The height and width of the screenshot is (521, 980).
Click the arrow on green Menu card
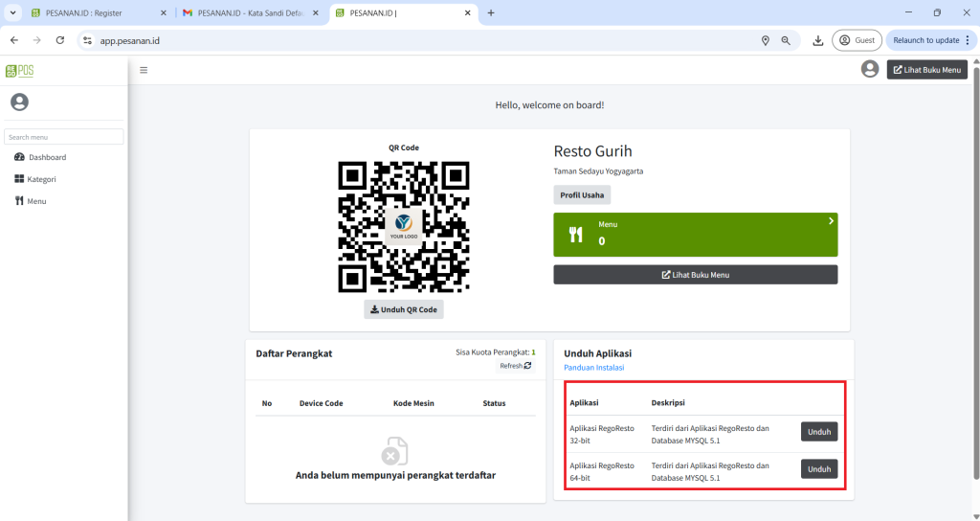coord(831,221)
